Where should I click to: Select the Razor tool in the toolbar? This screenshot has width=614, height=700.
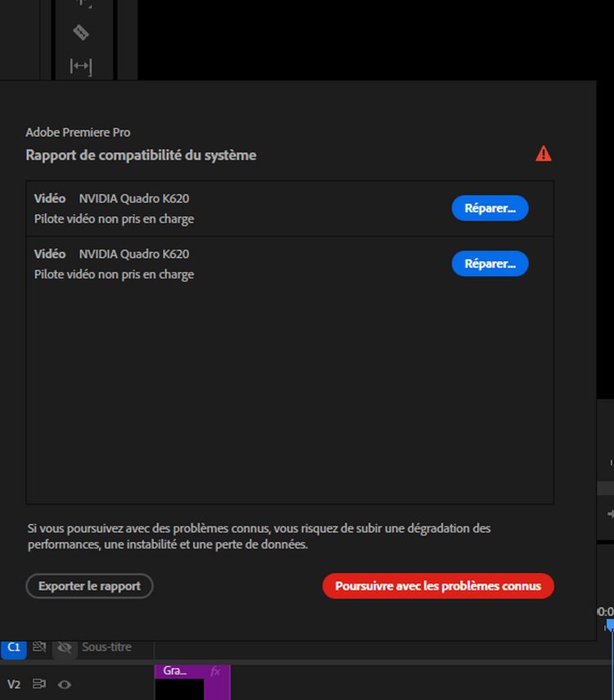(x=81, y=33)
